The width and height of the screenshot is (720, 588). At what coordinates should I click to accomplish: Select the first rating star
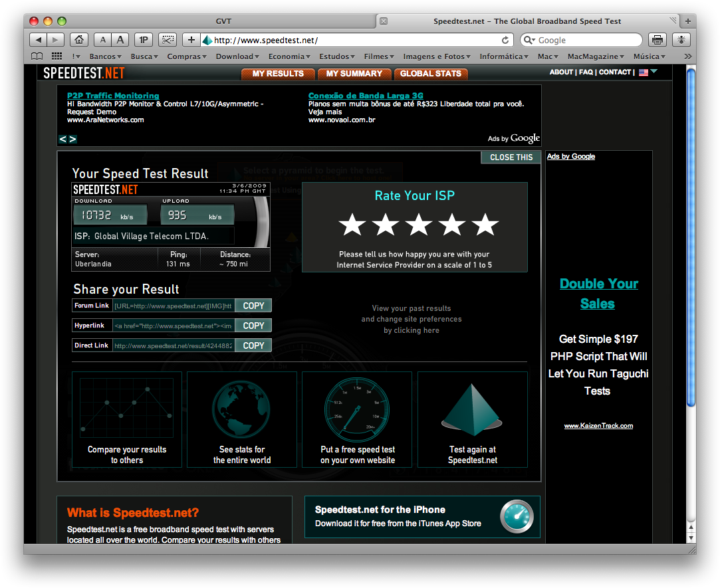point(352,225)
